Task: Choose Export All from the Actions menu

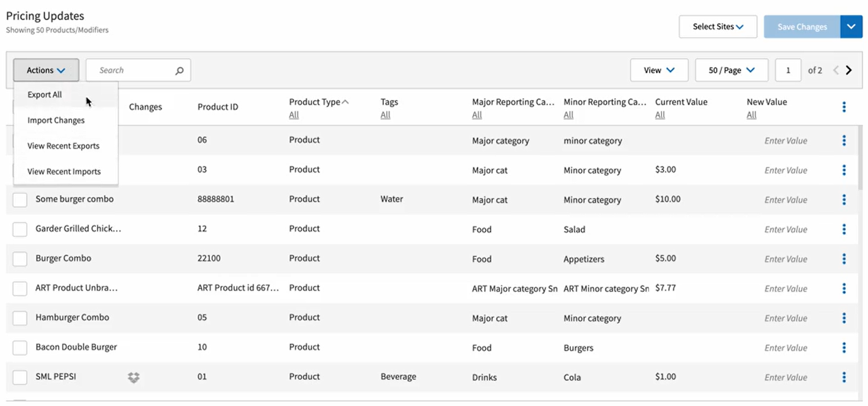Action: point(44,94)
